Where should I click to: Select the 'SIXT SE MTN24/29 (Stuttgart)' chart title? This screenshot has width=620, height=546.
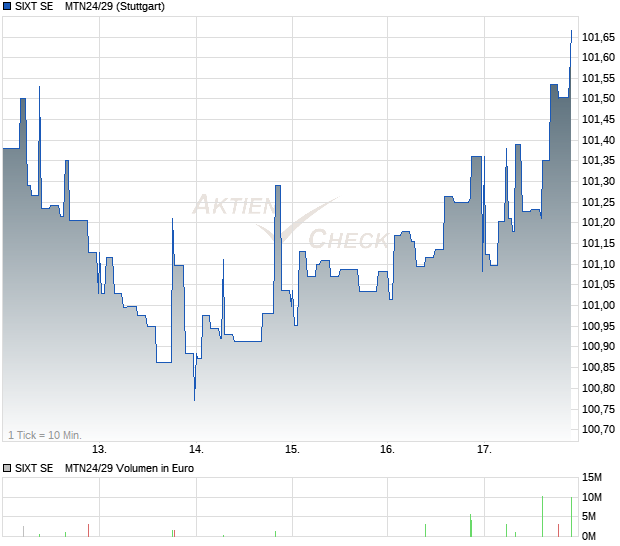pyautogui.click(x=90, y=6)
